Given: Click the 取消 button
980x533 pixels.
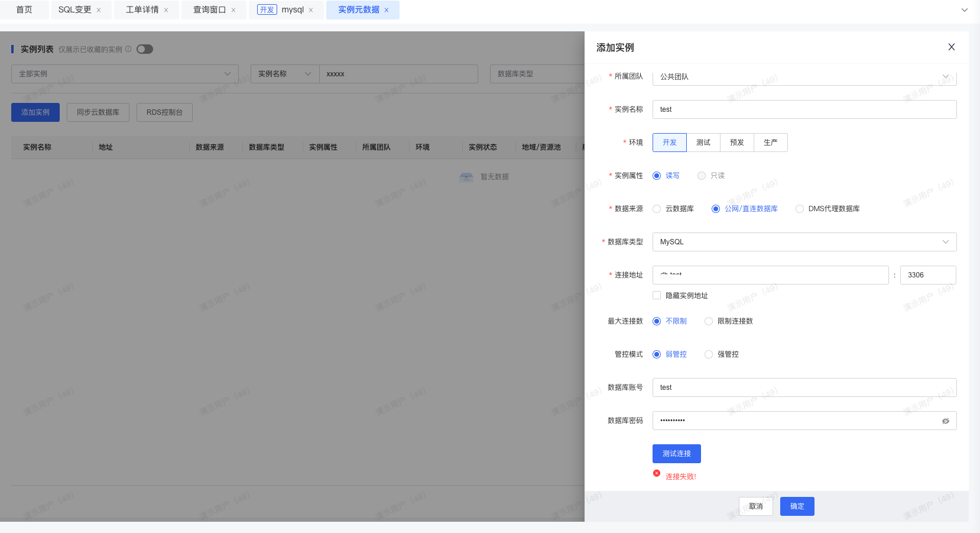Looking at the screenshot, I should click(x=756, y=506).
